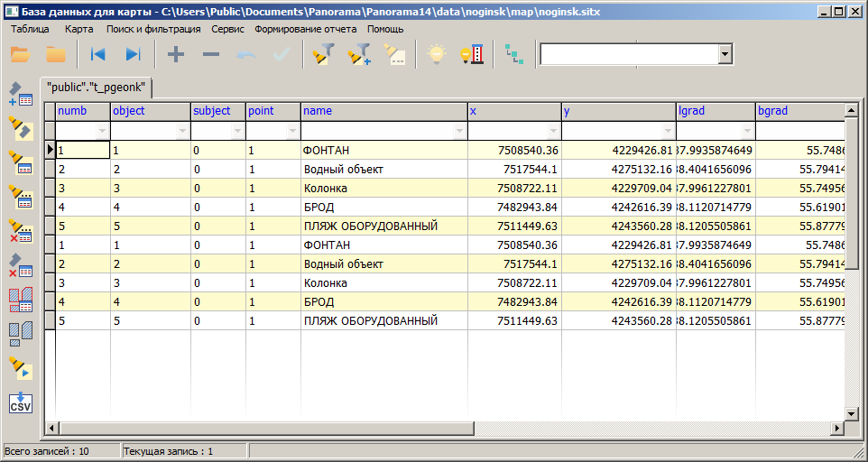The width and height of the screenshot is (868, 462).
Task: Expand the name column filter dropdown
Action: pyautogui.click(x=459, y=131)
